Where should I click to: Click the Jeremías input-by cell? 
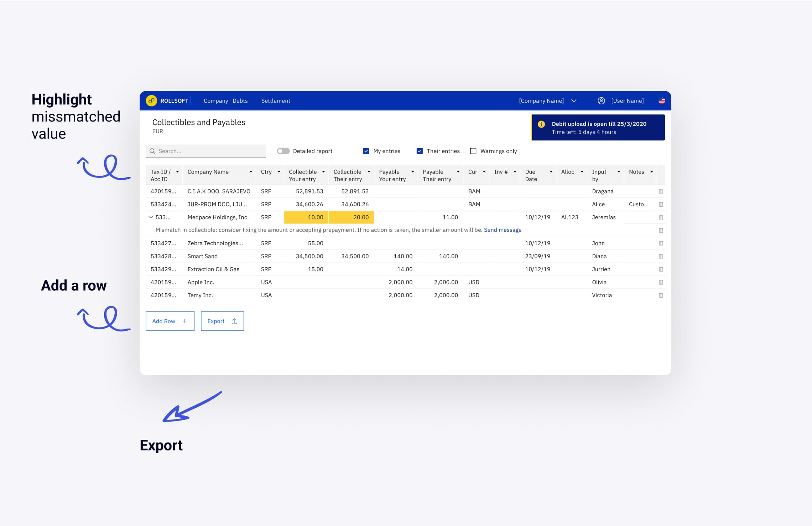coord(604,217)
